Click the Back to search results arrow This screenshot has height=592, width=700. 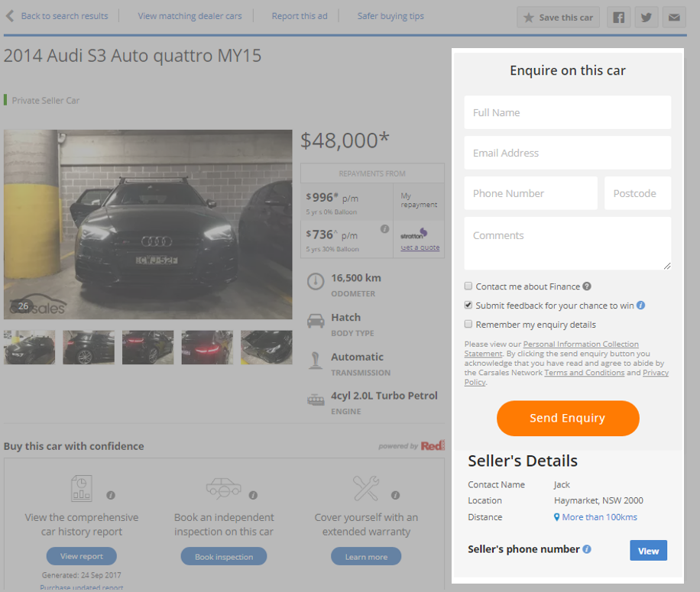click(x=10, y=16)
